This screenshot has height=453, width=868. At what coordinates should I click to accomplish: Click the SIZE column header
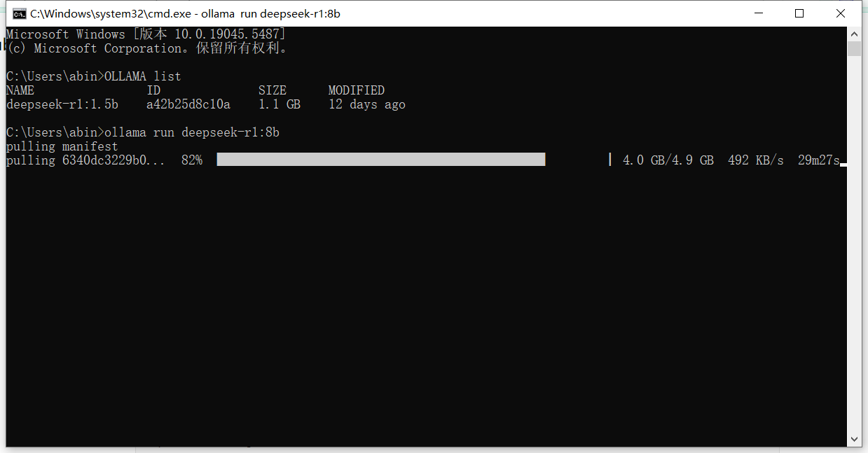coord(273,90)
